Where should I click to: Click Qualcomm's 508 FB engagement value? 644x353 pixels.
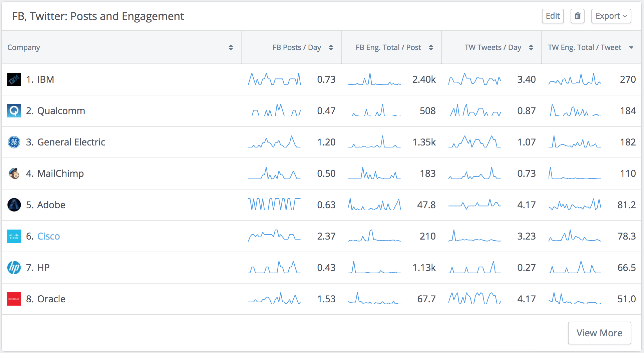click(x=428, y=111)
